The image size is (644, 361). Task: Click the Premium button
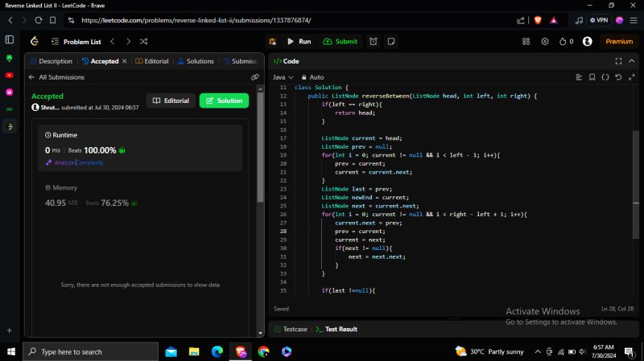click(619, 42)
